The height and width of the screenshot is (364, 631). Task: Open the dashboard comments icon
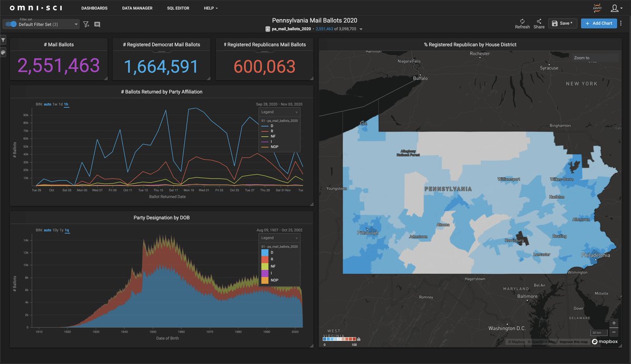97,24
